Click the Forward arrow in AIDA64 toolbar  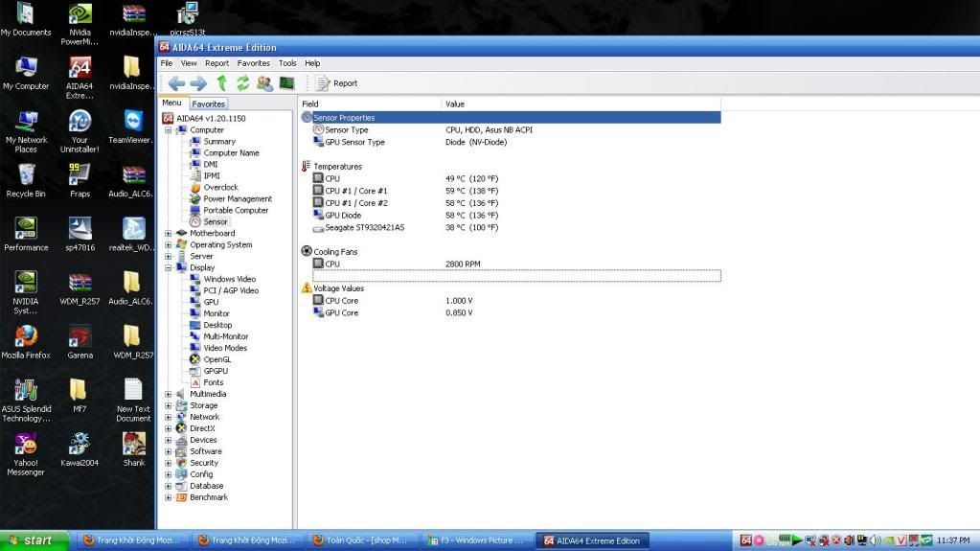(x=198, y=83)
